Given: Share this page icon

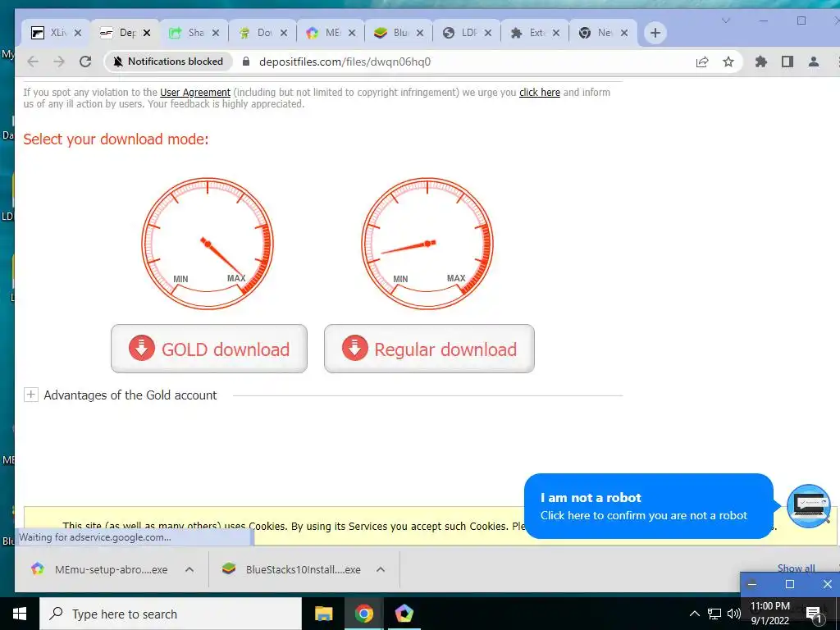Looking at the screenshot, I should click(702, 62).
